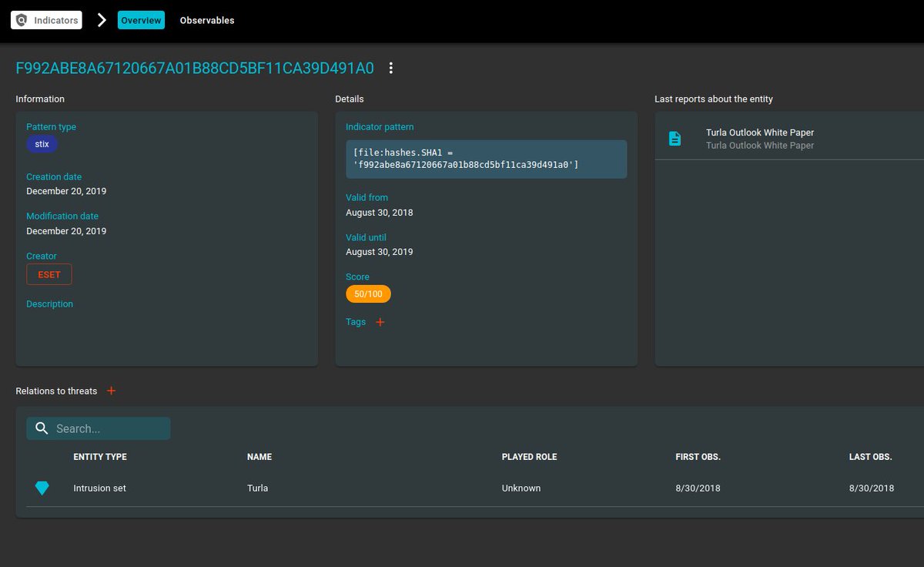Open the Turla intrusion set row
Screen dimensions: 924x567
click(475, 488)
